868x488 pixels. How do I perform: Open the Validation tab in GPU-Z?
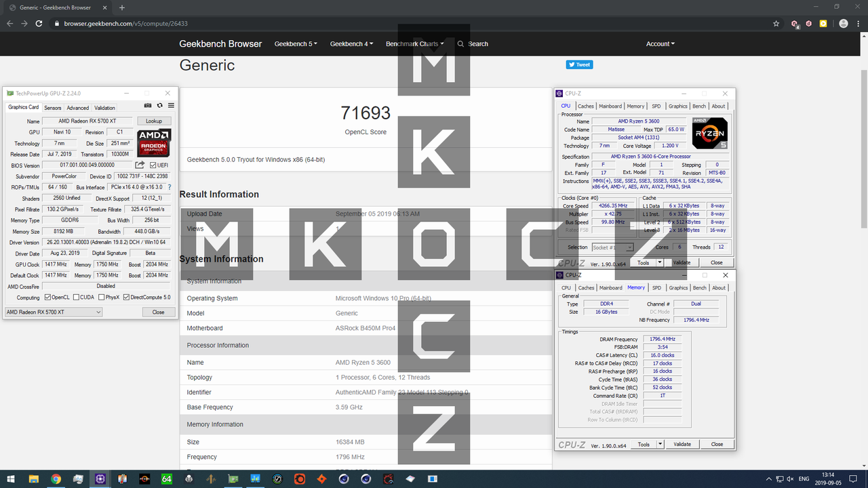(104, 108)
